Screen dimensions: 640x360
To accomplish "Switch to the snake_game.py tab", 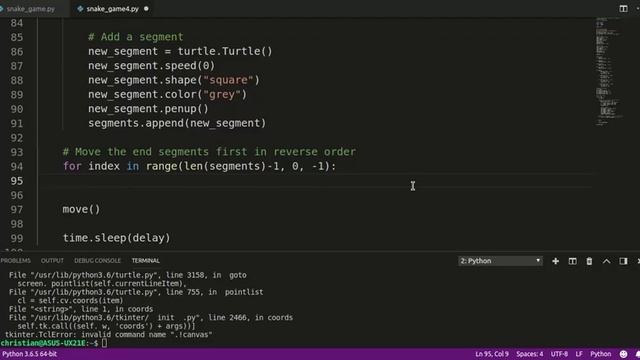I will click(x=31, y=9).
